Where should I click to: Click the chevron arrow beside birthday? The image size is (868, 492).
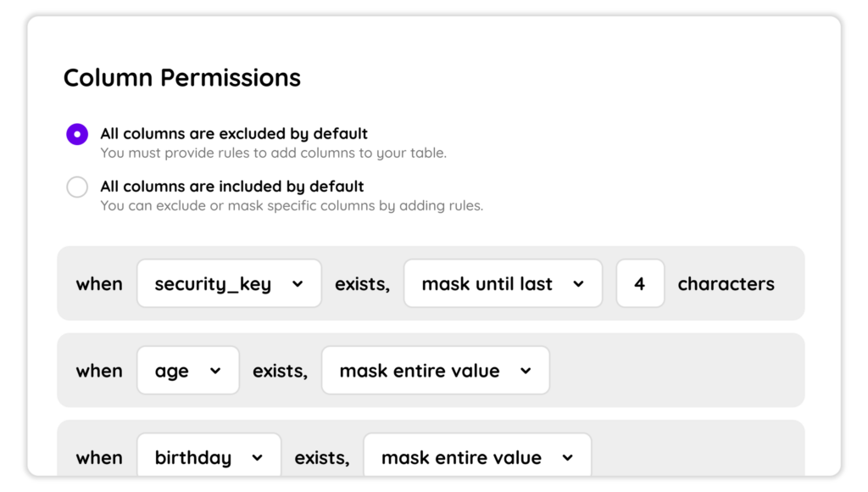click(x=257, y=458)
